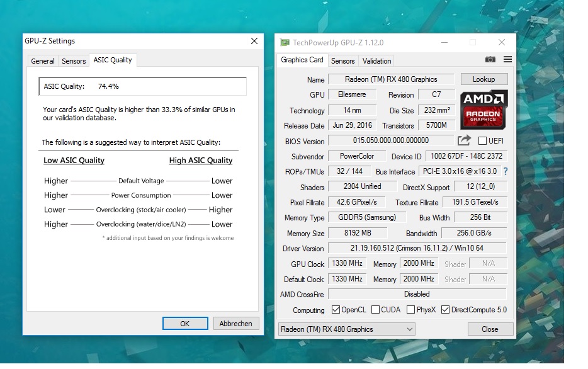Switch to the Graphics Card tab

pyautogui.click(x=302, y=60)
